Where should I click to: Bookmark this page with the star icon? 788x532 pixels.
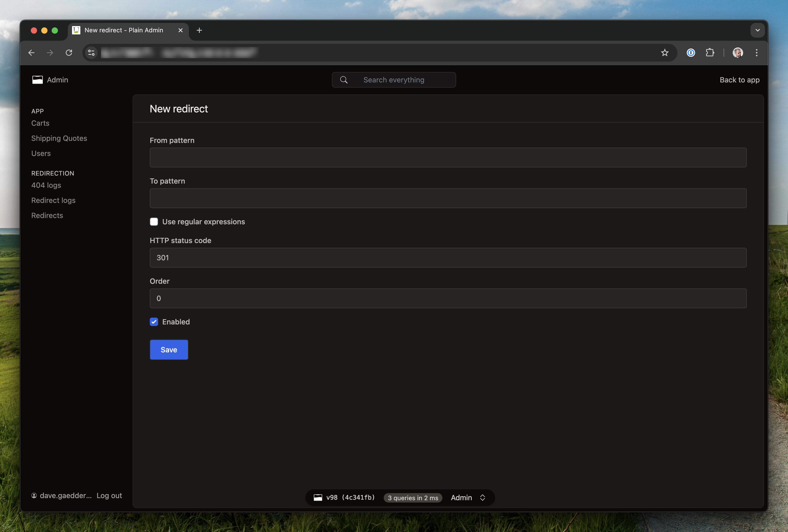(665, 52)
